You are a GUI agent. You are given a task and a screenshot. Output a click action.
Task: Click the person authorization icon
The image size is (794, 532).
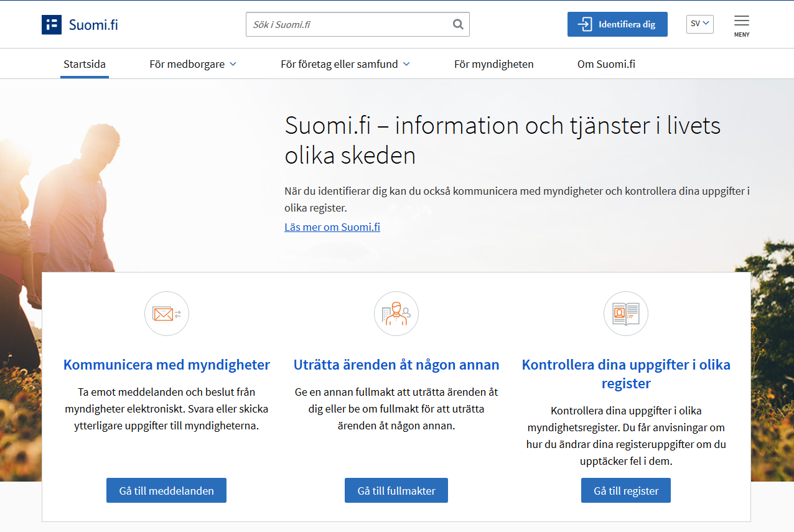(x=396, y=314)
